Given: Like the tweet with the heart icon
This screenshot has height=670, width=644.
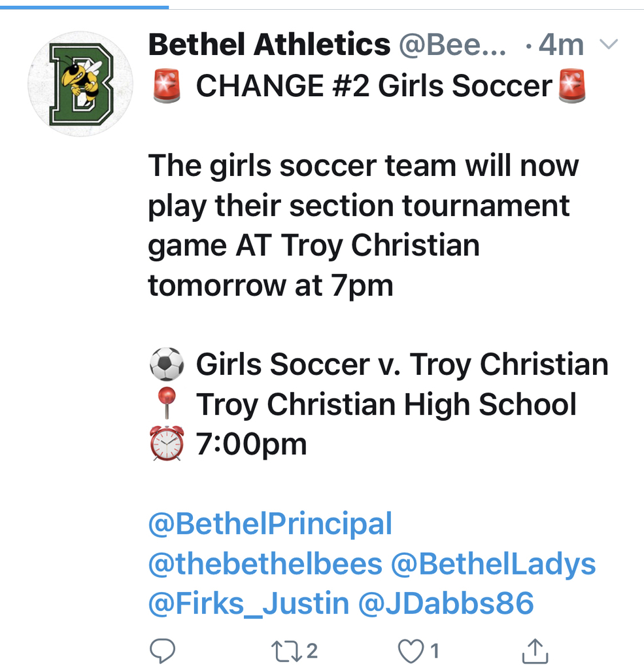Looking at the screenshot, I should tap(411, 651).
